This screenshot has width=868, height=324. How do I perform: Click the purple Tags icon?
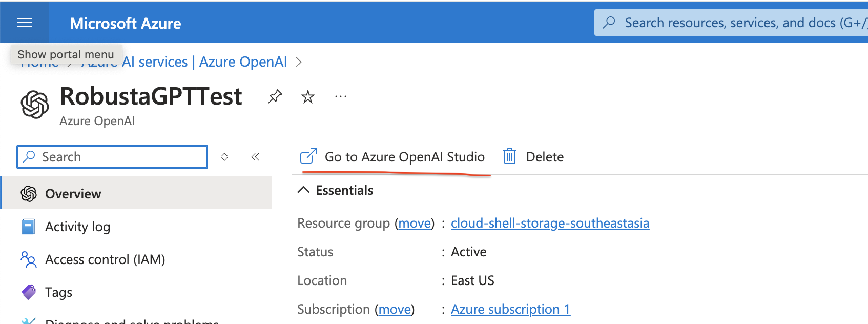click(x=29, y=292)
